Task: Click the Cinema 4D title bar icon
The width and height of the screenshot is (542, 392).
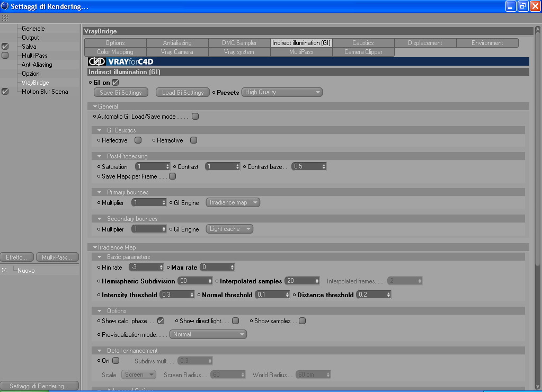Action: [4, 6]
